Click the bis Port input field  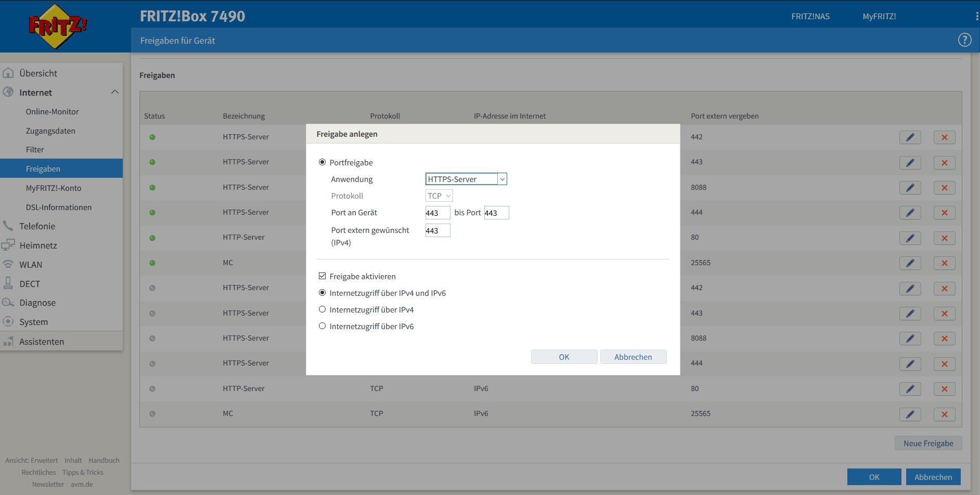click(x=496, y=213)
